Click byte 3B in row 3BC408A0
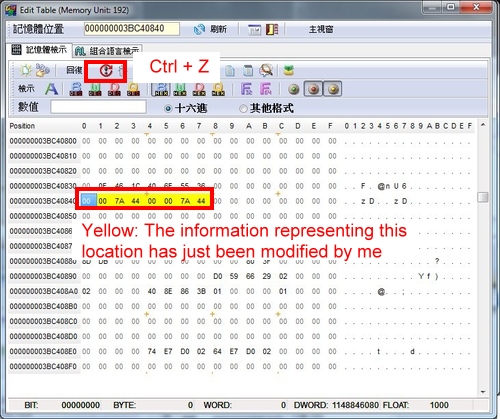 point(201,291)
